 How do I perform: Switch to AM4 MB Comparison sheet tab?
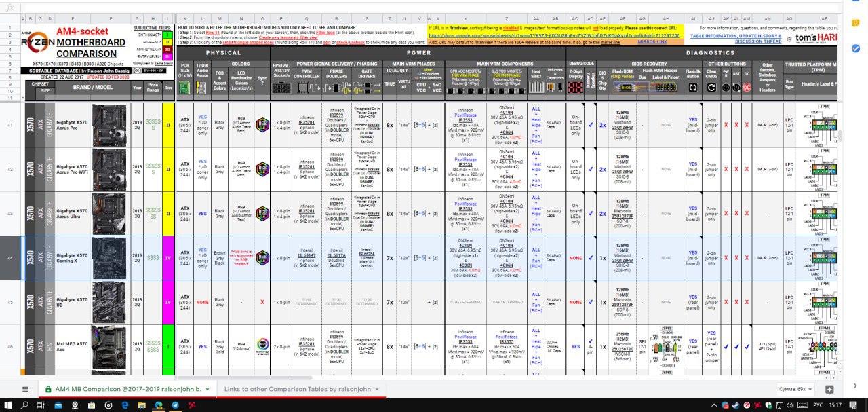126,389
